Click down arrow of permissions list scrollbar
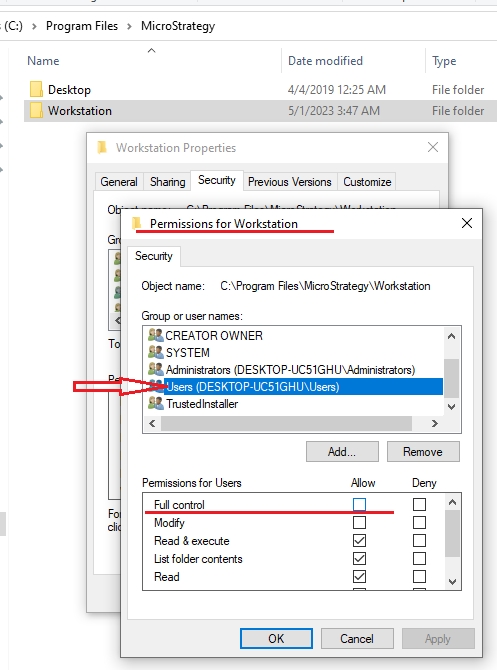Image resolution: width=497 pixels, height=670 pixels. 453,582
